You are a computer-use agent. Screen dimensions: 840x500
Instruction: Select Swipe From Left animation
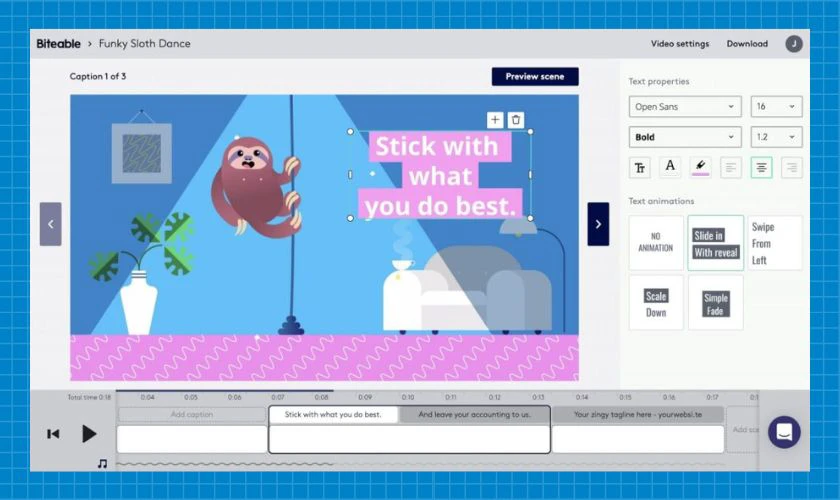coord(775,243)
